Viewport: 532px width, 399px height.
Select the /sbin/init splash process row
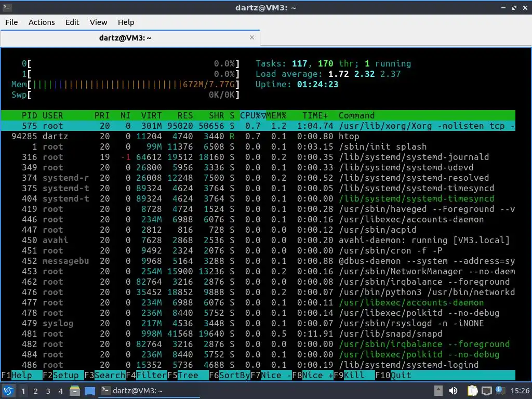258,147
